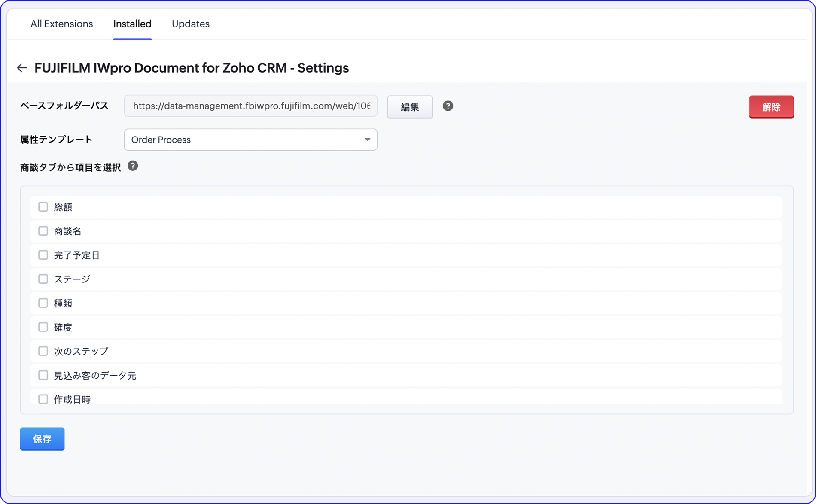This screenshot has width=816, height=504.
Task: Switch to the All Extensions tab
Action: point(62,24)
